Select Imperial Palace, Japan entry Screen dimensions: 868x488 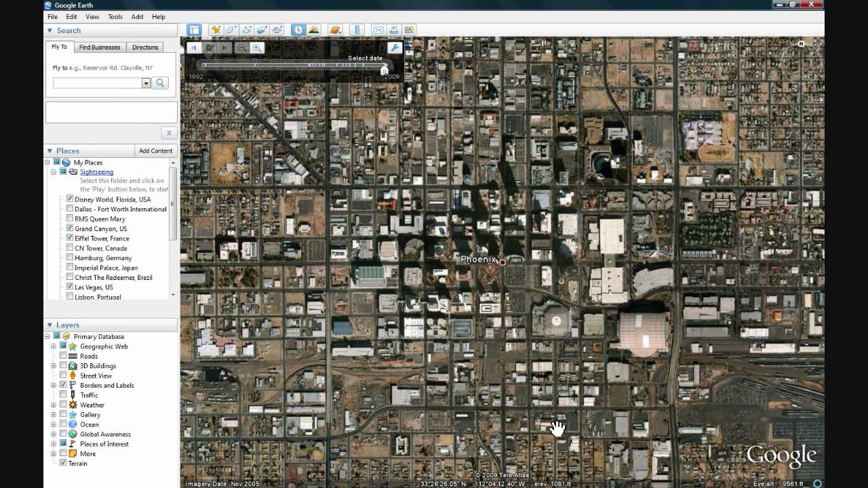(106, 268)
